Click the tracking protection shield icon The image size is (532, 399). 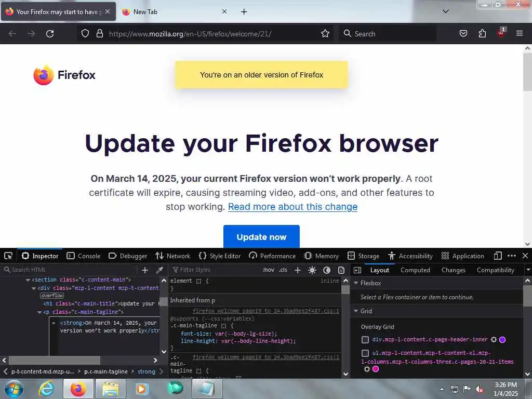(x=85, y=33)
